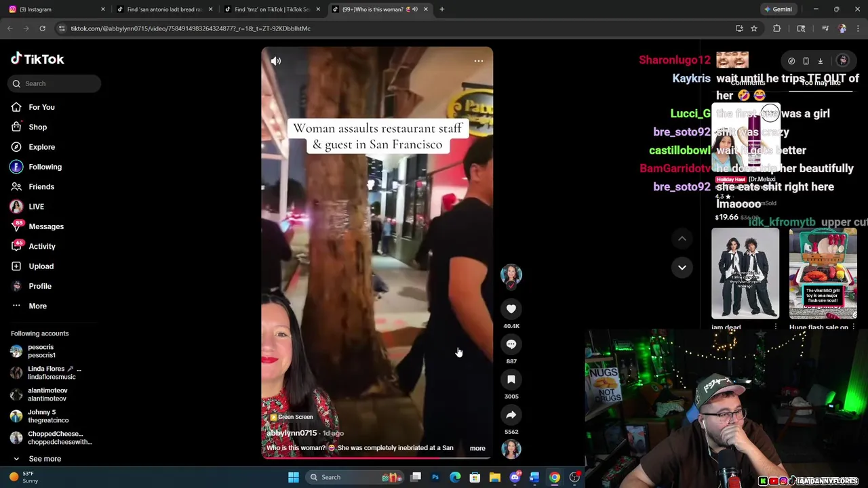Image resolution: width=868 pixels, height=488 pixels.
Task: Like the video with heart icon
Action: click(511, 309)
